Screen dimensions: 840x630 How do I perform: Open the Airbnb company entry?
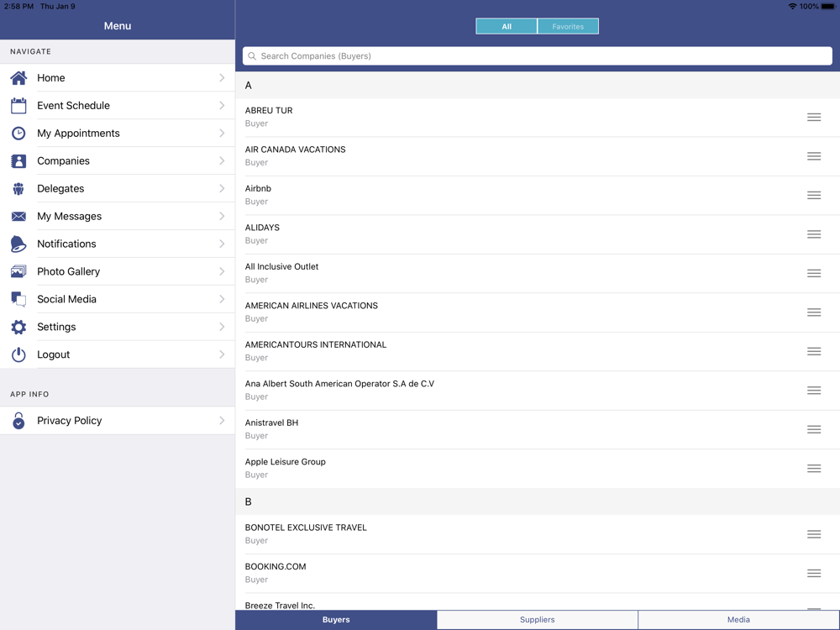(538, 195)
